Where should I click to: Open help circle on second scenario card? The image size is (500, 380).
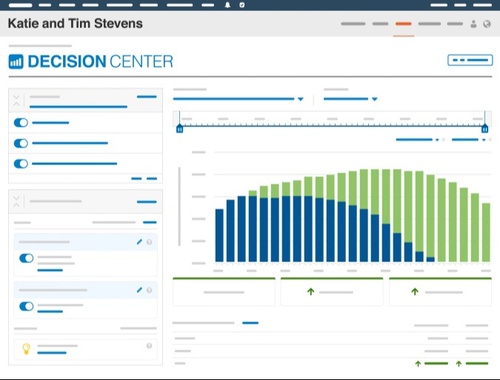(149, 290)
